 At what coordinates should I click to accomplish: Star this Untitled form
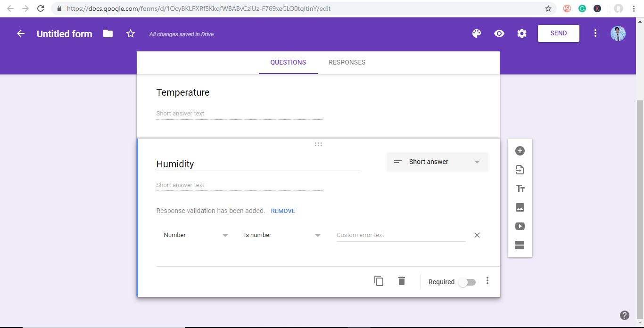pos(131,34)
